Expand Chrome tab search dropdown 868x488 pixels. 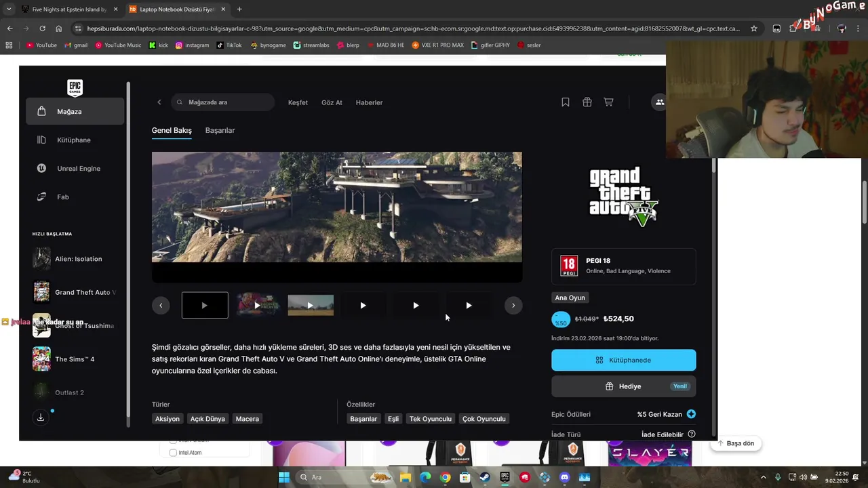pyautogui.click(x=9, y=9)
